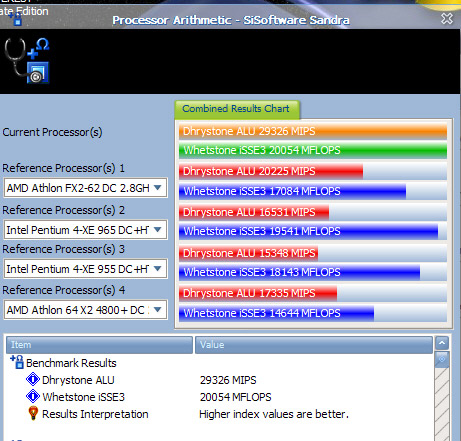Click the red Dhrystone ALU 20225 MIPS bar
461x441 pixels.
(x=271, y=171)
